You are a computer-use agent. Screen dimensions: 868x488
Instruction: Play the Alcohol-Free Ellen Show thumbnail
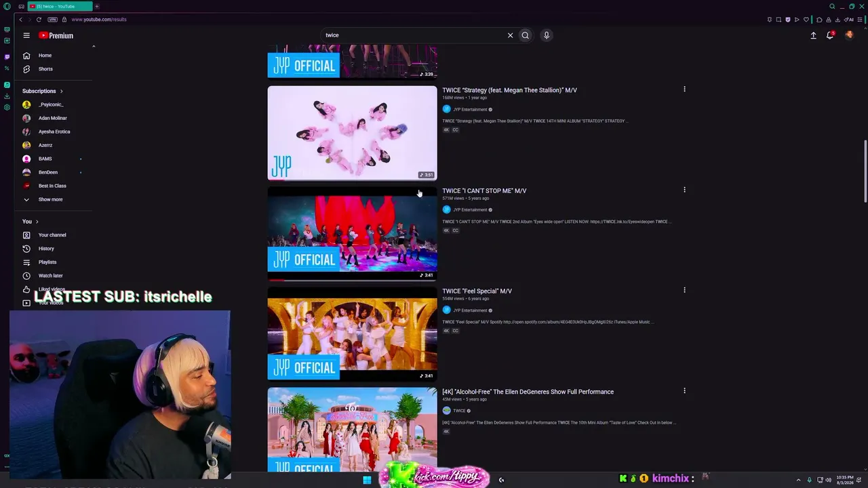click(352, 430)
